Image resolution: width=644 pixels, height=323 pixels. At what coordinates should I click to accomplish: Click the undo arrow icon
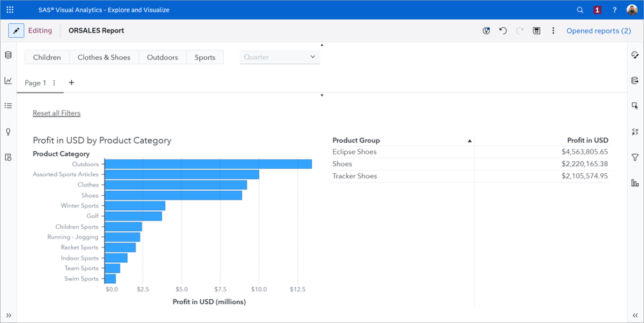click(503, 30)
